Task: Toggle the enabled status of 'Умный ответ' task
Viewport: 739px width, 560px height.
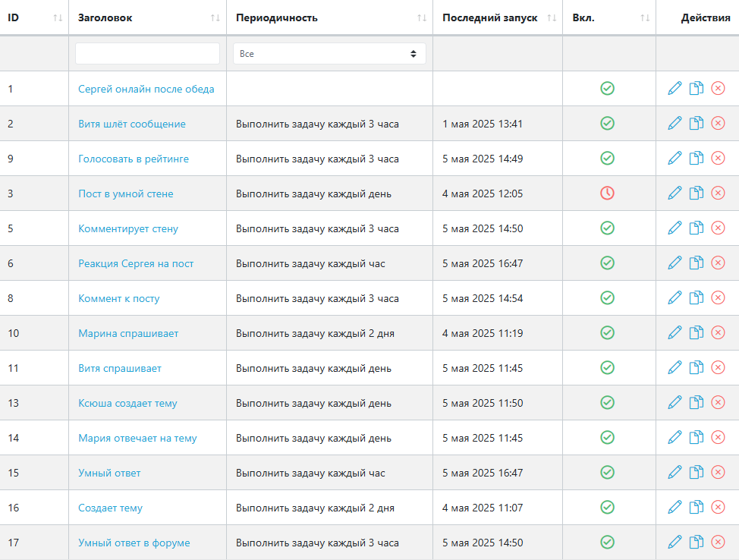Action: click(607, 472)
